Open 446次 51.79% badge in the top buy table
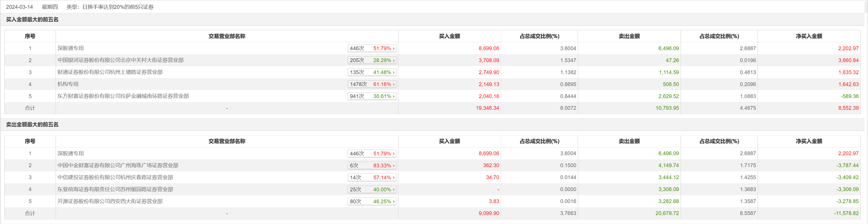 click(x=372, y=48)
